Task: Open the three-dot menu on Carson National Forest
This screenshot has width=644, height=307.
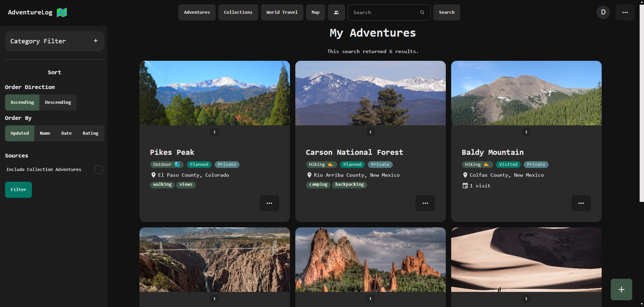Action: (x=425, y=203)
